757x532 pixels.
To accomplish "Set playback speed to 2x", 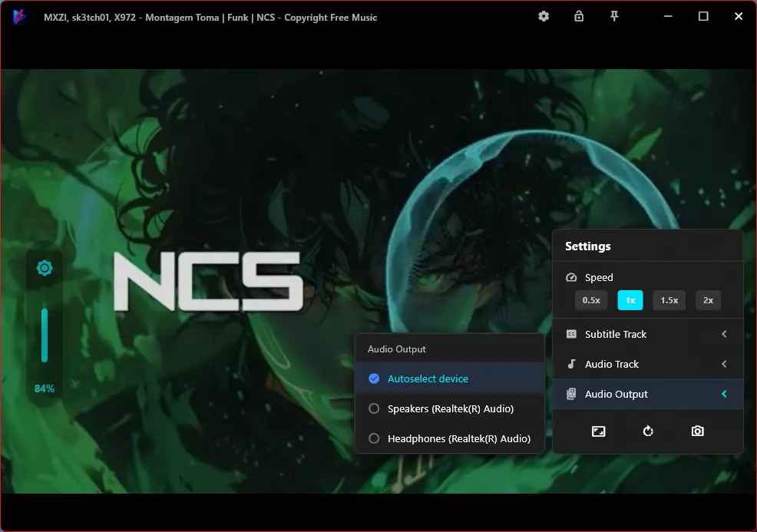I will (708, 300).
